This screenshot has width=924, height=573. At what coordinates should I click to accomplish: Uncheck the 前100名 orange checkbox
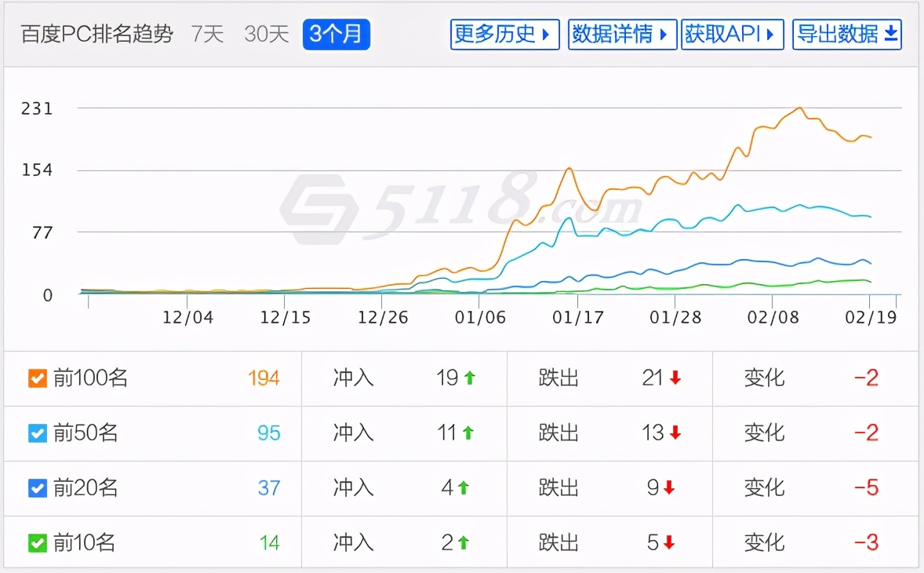coord(37,378)
